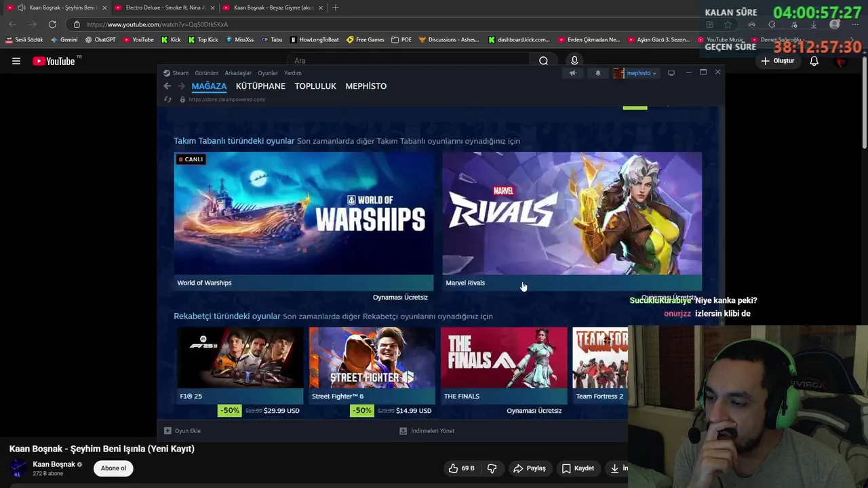868x488 pixels.
Task: Reload the browser page
Action: pos(52,24)
